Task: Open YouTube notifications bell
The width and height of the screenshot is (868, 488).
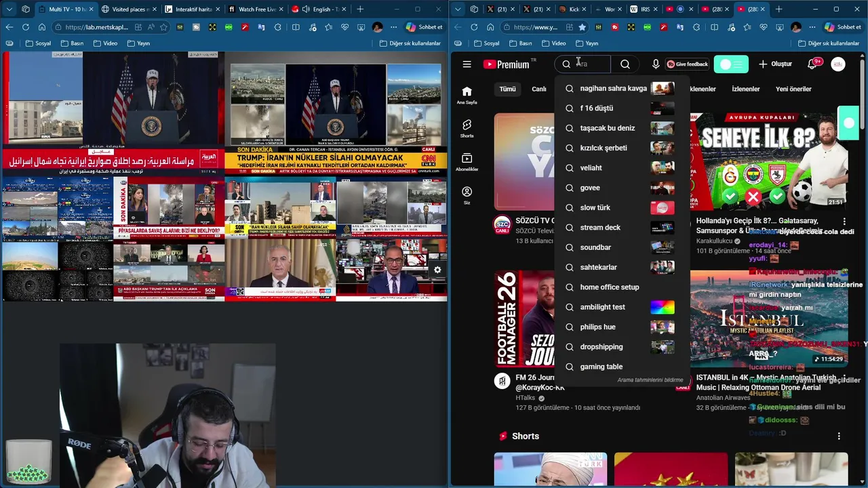Action: (812, 64)
